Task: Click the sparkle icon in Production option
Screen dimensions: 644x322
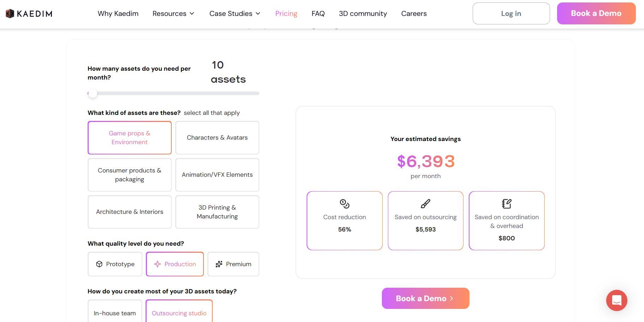Action: (158, 264)
